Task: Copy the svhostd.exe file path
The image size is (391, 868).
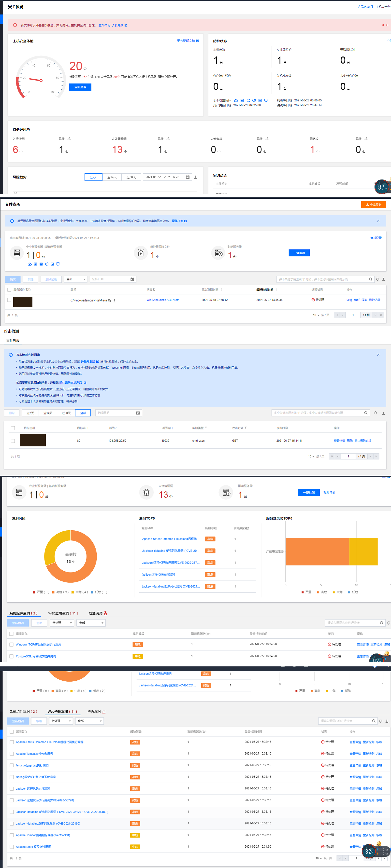Action: click(109, 301)
